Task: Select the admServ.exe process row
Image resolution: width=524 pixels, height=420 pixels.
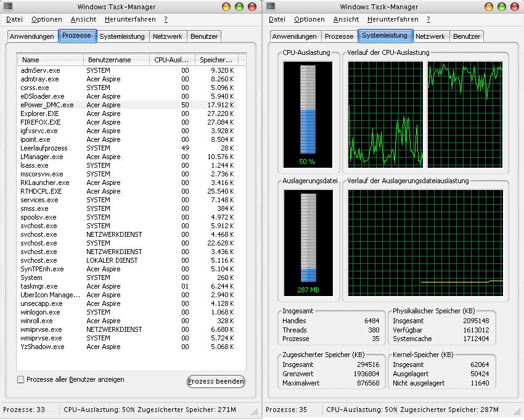Action: 128,70
